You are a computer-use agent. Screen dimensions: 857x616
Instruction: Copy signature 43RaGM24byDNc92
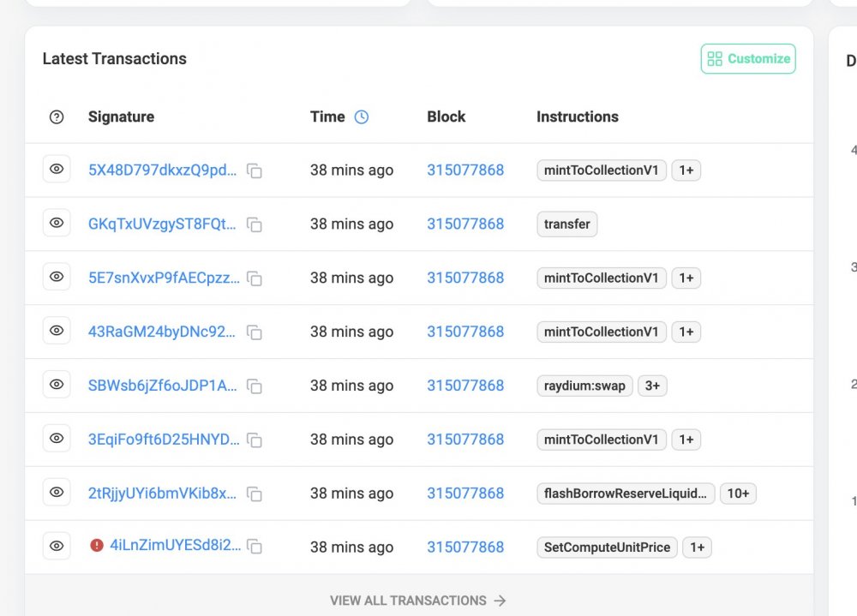pos(255,332)
